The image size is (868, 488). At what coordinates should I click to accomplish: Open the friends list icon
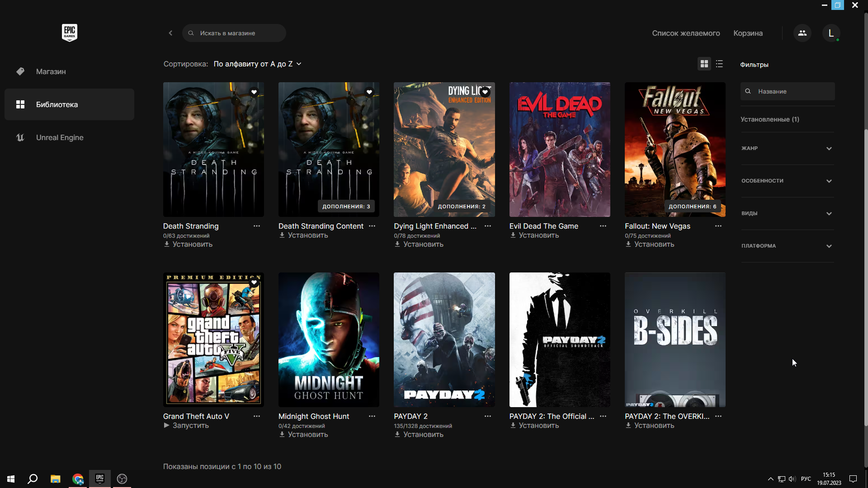(x=802, y=33)
